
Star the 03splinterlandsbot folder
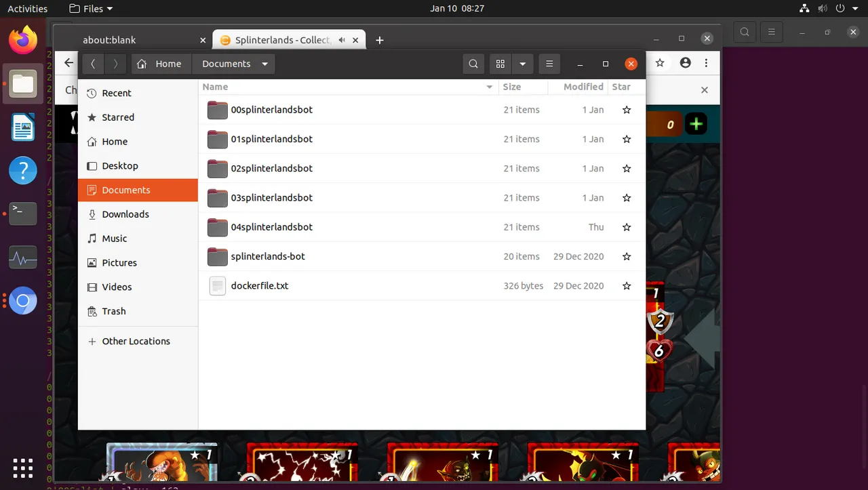coord(627,198)
